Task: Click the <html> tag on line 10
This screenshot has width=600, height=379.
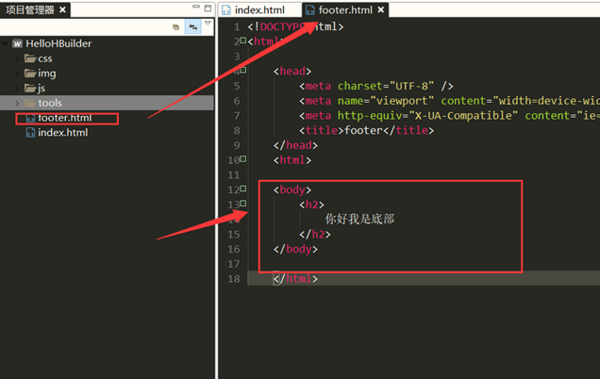Action: 292,160
